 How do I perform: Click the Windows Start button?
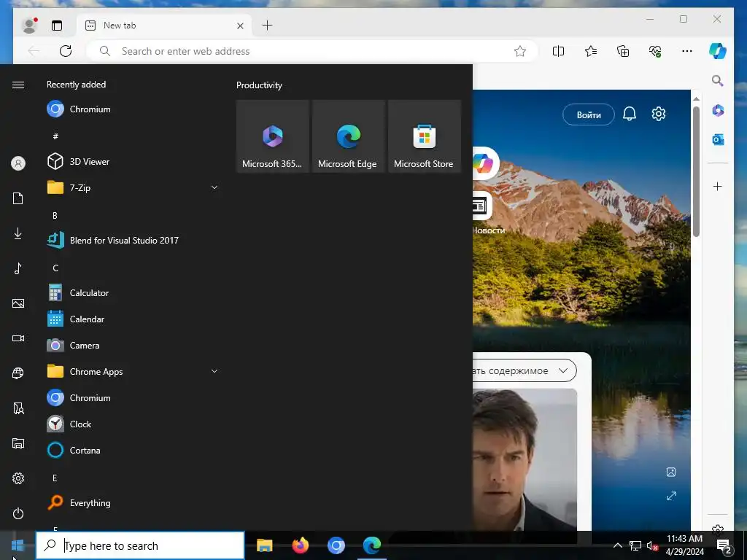coord(18,545)
